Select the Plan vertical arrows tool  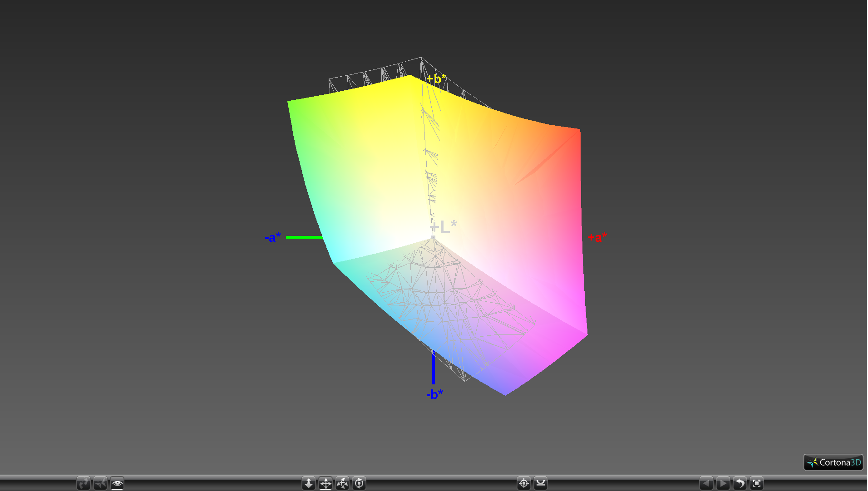(309, 484)
